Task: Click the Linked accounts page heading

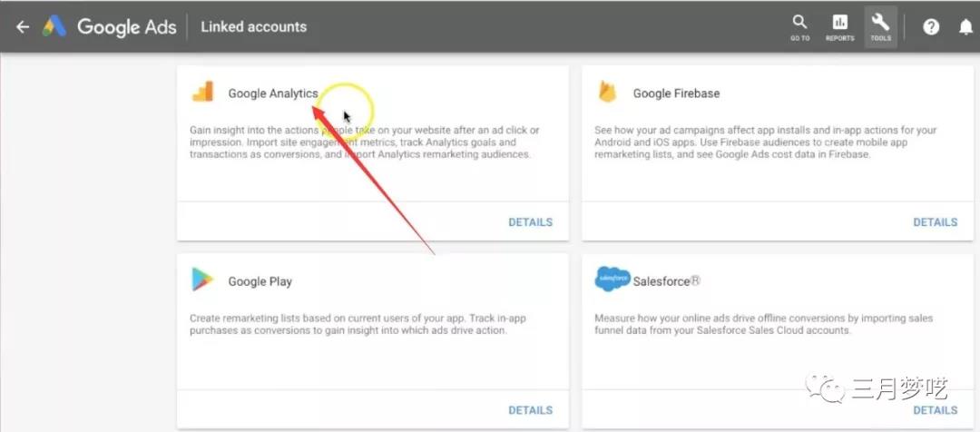Action: (x=254, y=27)
